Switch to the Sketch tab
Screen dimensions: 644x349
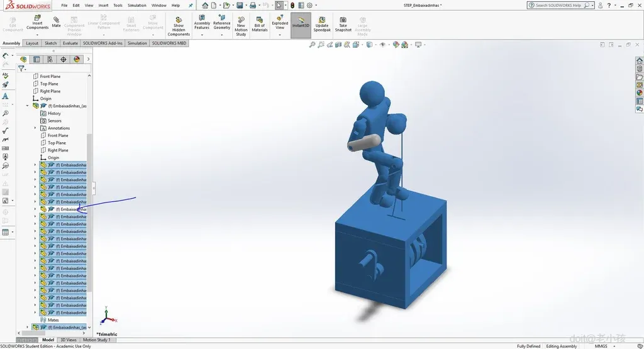pos(50,43)
